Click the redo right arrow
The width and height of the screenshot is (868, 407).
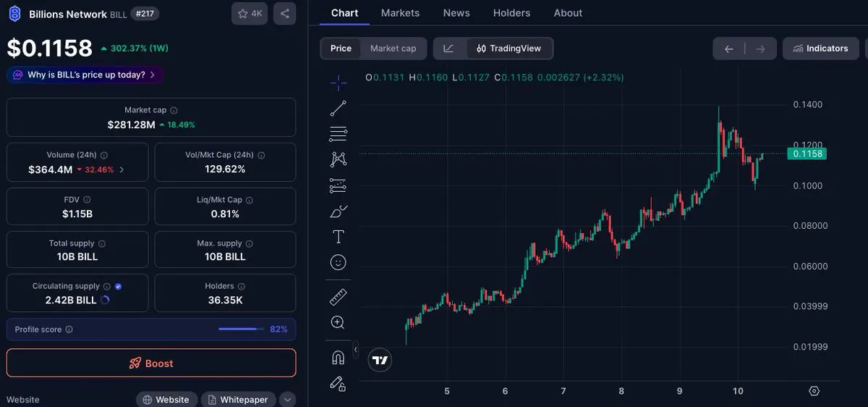[x=760, y=49]
